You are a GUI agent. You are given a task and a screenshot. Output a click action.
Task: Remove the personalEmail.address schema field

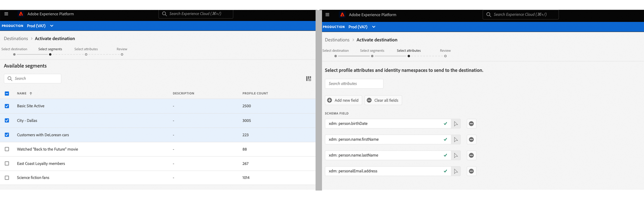pos(471,171)
